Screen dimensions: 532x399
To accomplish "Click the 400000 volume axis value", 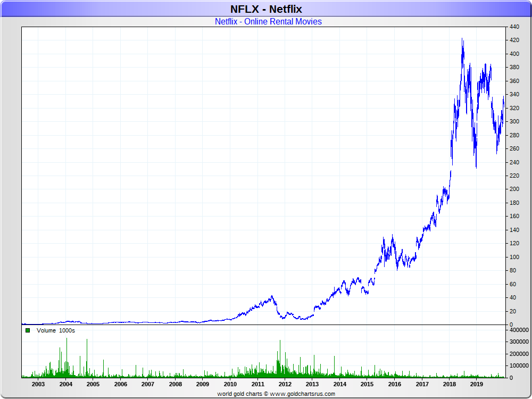I will pyautogui.click(x=519, y=330).
